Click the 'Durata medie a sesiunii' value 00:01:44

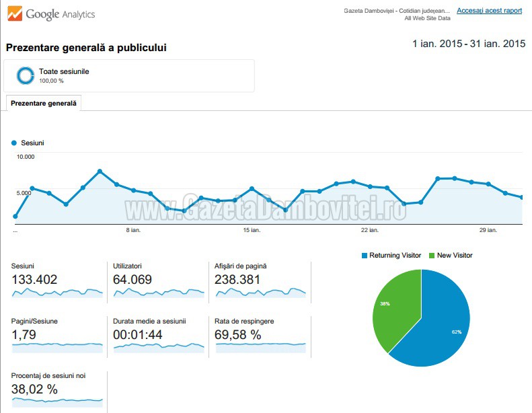(x=137, y=335)
